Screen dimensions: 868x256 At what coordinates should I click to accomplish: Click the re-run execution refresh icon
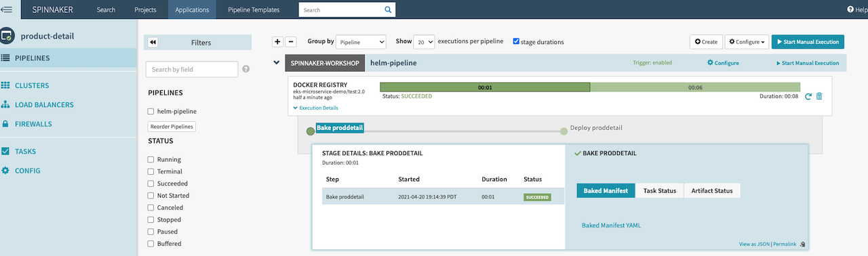(808, 96)
